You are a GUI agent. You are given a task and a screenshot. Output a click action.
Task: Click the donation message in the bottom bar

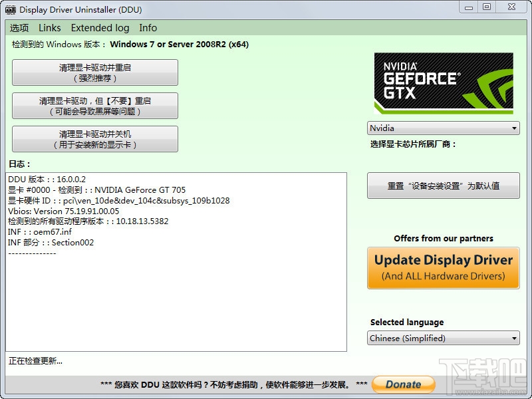(234, 385)
